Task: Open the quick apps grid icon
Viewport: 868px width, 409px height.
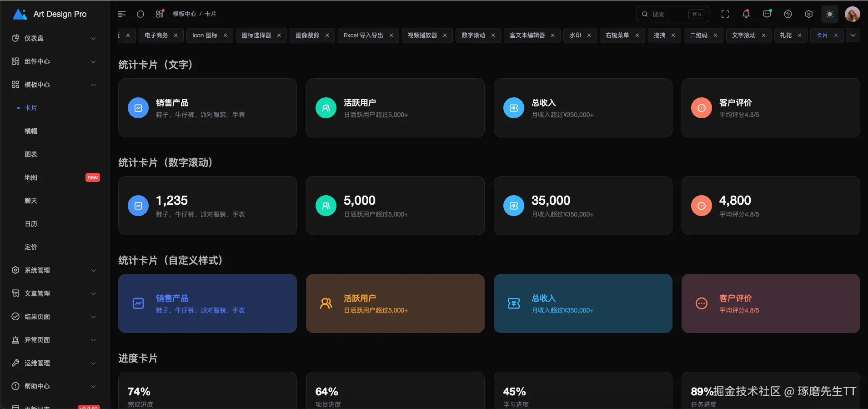Action: pyautogui.click(x=160, y=14)
